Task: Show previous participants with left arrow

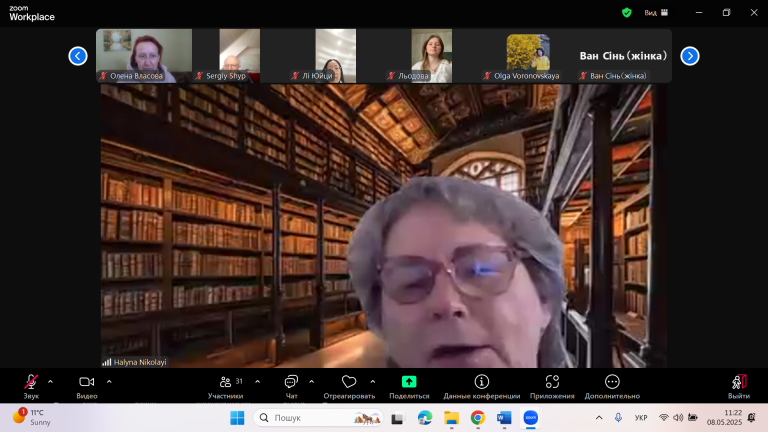Action: [x=78, y=56]
